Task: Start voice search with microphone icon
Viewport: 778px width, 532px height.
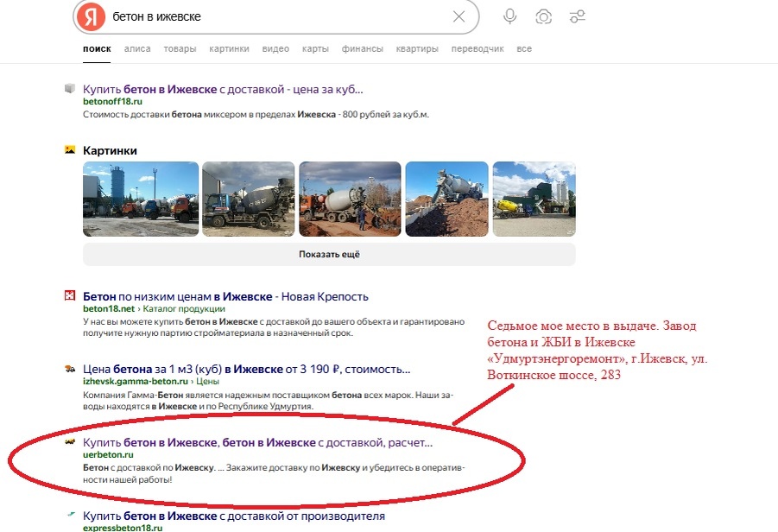Action: [x=509, y=16]
